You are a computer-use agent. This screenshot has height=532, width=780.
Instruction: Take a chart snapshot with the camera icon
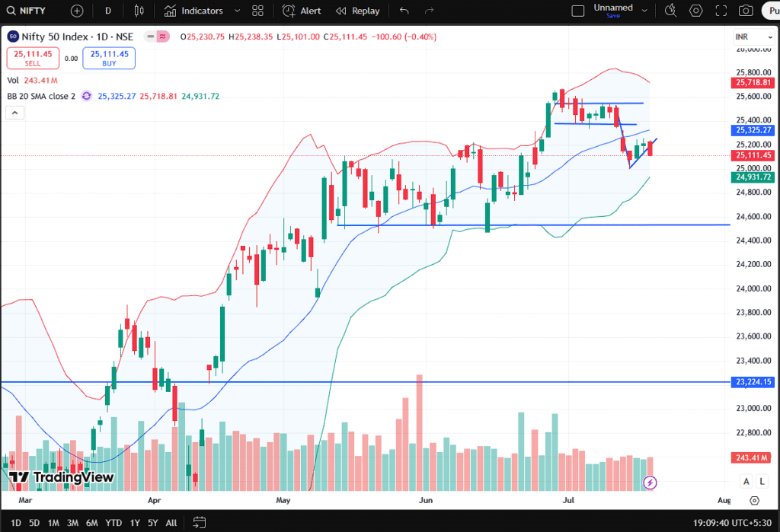(x=746, y=11)
